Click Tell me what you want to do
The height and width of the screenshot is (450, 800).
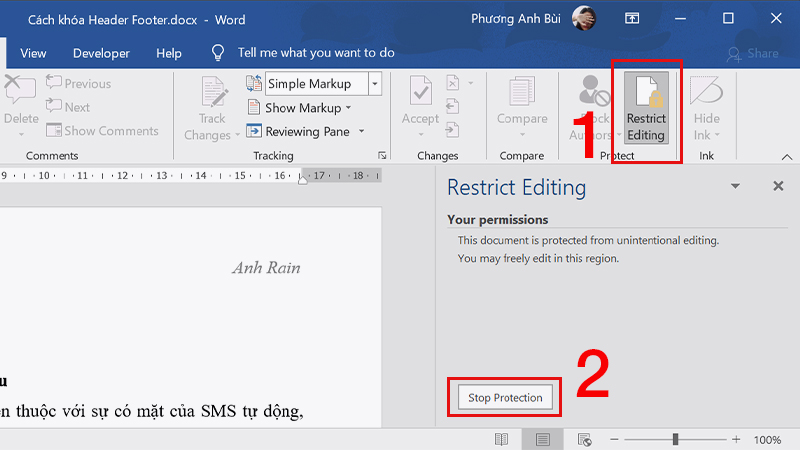tap(316, 53)
